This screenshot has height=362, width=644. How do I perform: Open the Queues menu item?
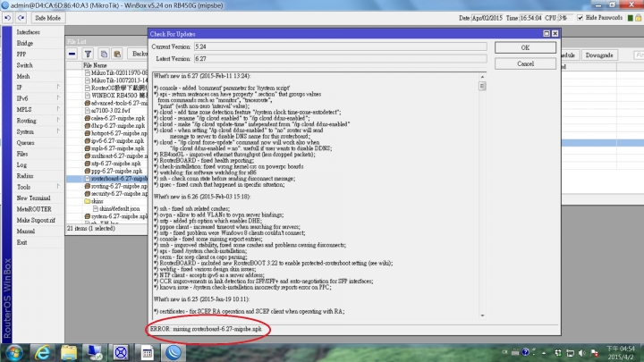[25, 143]
